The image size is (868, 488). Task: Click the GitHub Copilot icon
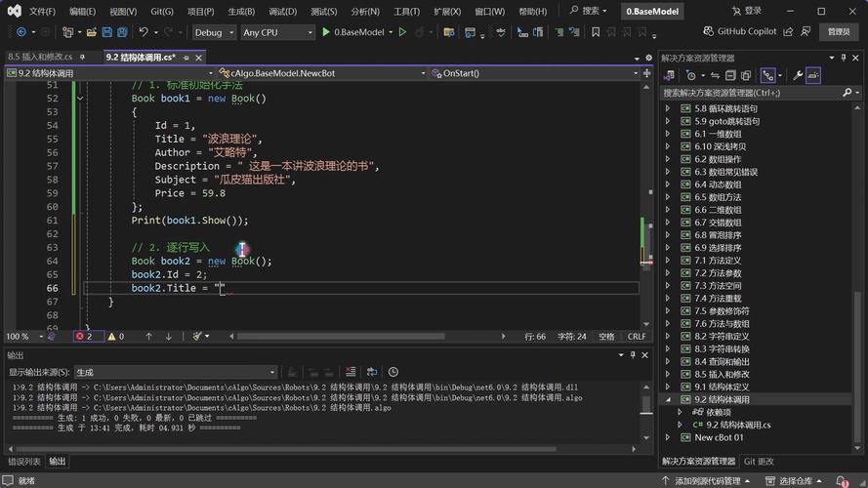[x=708, y=31]
